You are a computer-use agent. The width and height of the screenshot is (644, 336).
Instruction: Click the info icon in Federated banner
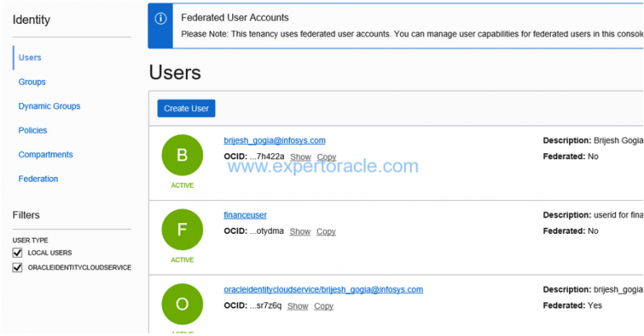161,18
